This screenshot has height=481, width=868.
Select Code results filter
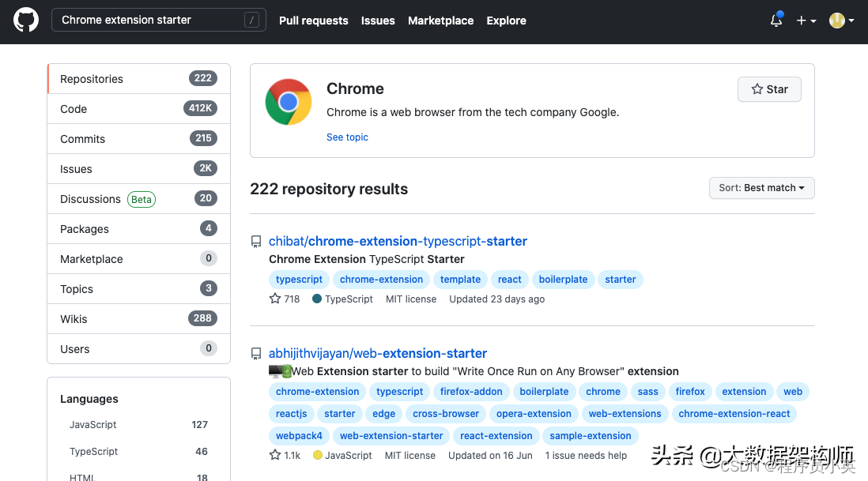click(x=139, y=109)
